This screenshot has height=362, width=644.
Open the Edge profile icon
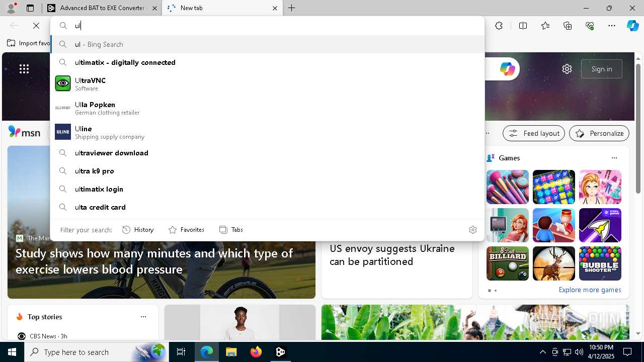[11, 8]
